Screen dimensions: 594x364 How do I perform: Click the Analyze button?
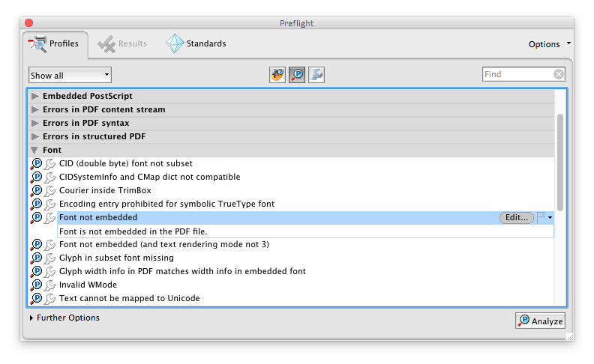point(540,321)
